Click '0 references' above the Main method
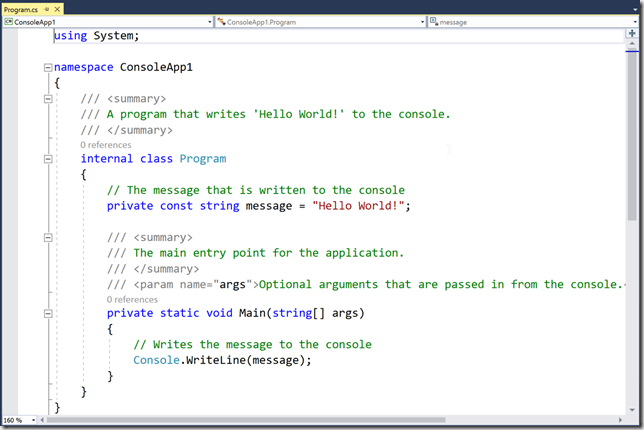This screenshot has height=430, width=644. point(132,299)
